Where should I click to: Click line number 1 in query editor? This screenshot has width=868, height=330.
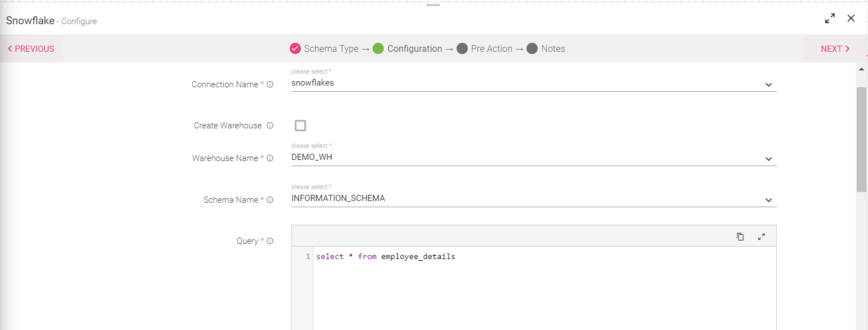click(308, 257)
